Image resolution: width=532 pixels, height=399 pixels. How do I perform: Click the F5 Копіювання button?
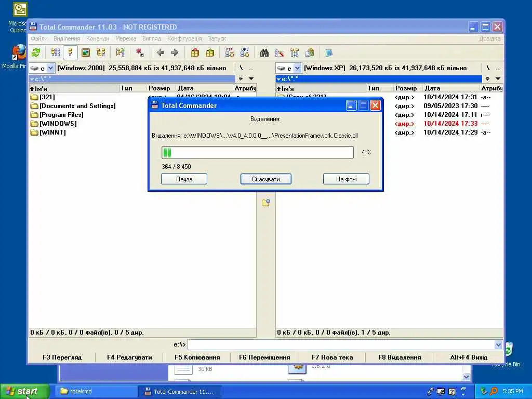click(x=197, y=357)
